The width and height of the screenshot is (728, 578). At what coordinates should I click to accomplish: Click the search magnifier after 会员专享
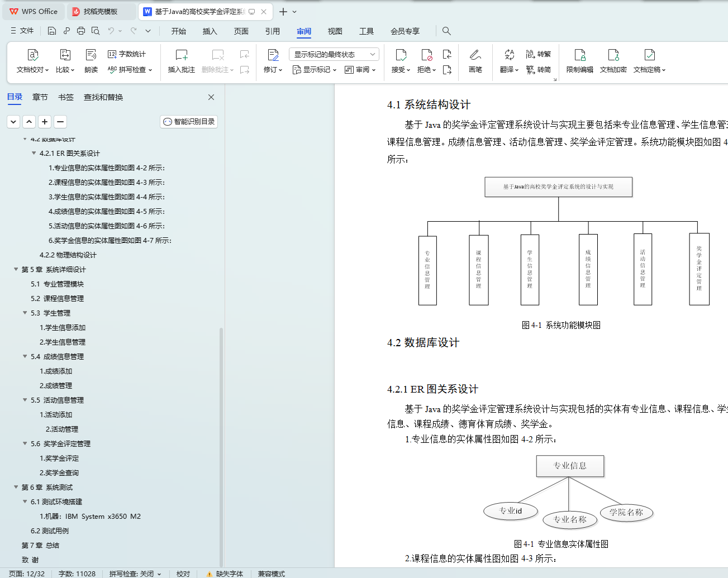pos(446,31)
